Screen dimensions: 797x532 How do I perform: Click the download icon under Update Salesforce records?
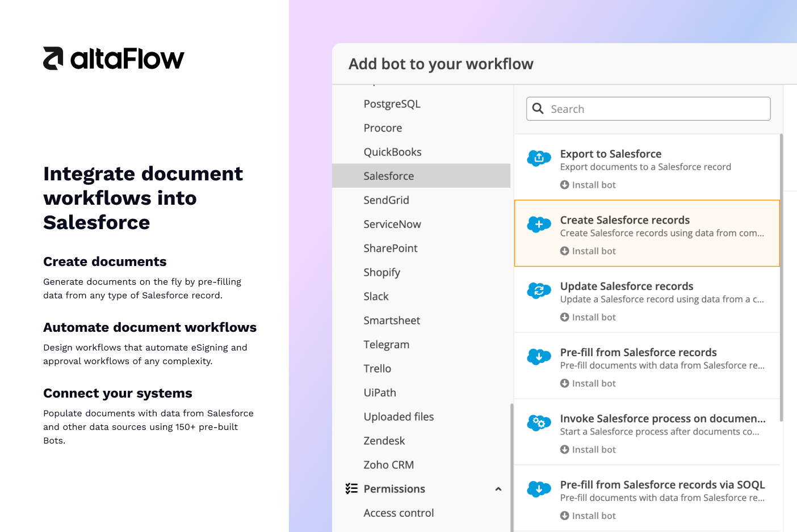[x=564, y=318]
